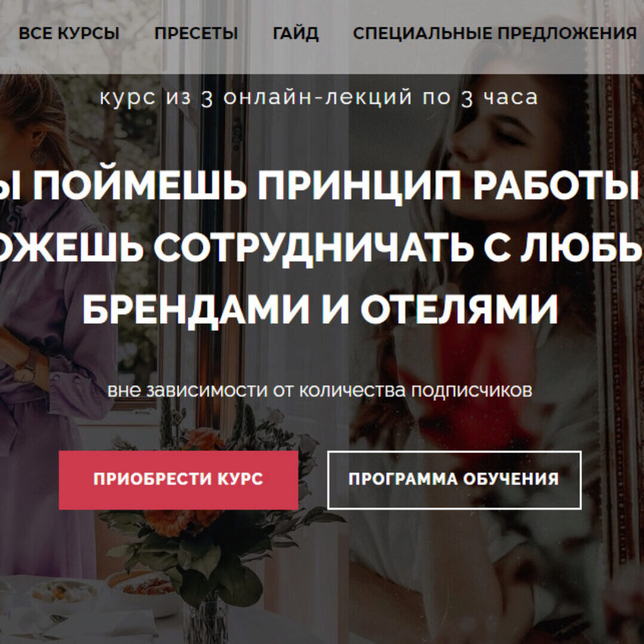This screenshot has height=644, width=644.
Task: Open the ВСЕ КУРСЫ menu item
Action: coord(69,33)
